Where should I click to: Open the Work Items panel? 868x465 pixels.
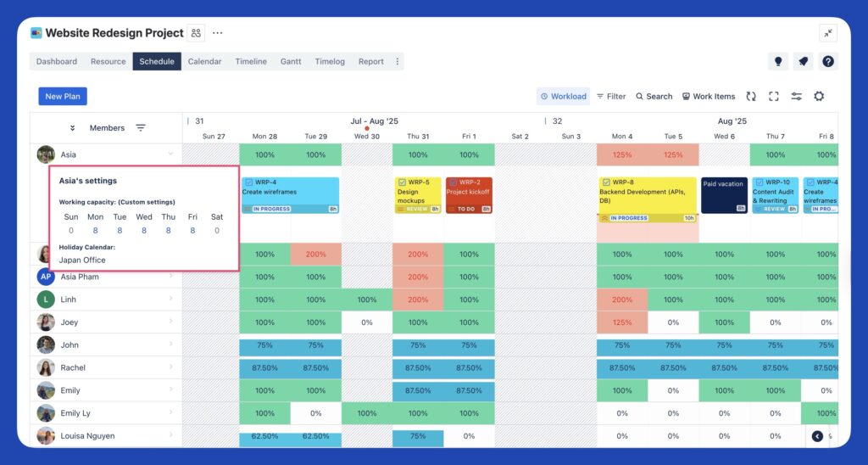(x=709, y=97)
